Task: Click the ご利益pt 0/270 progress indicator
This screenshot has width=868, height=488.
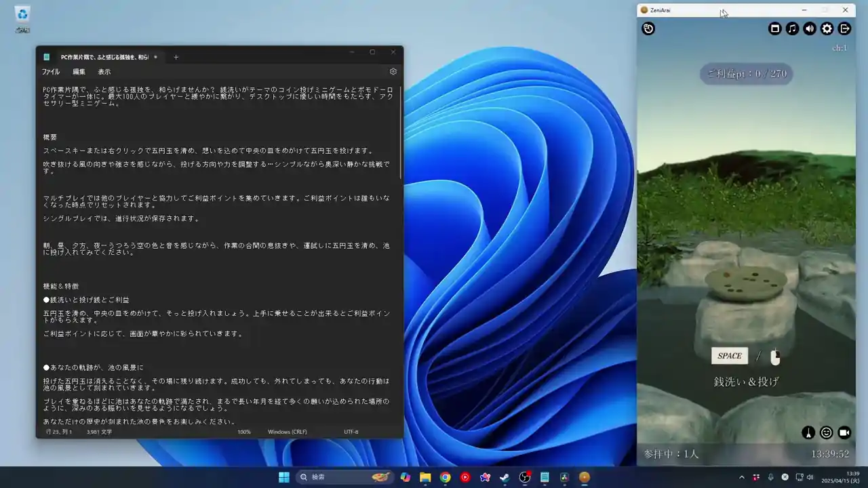Action: tap(746, 74)
